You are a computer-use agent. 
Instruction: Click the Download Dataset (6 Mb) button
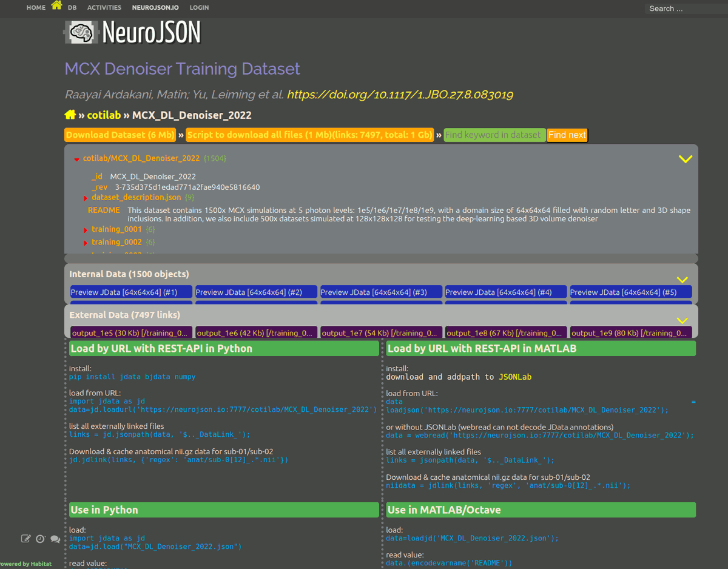(x=120, y=135)
